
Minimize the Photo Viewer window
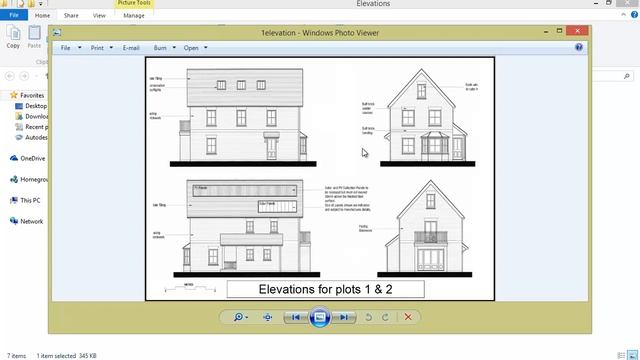[546, 31]
